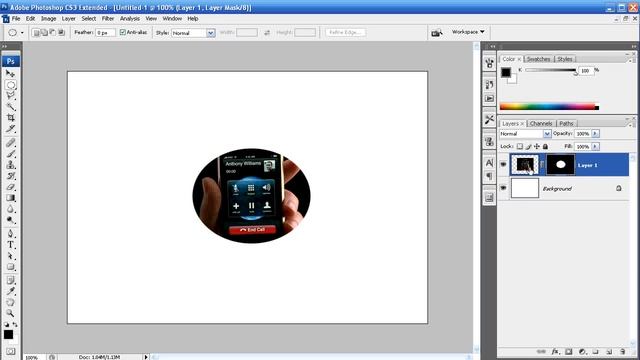The image size is (640, 360).
Task: Switch to the Paths tab
Action: (x=566, y=123)
